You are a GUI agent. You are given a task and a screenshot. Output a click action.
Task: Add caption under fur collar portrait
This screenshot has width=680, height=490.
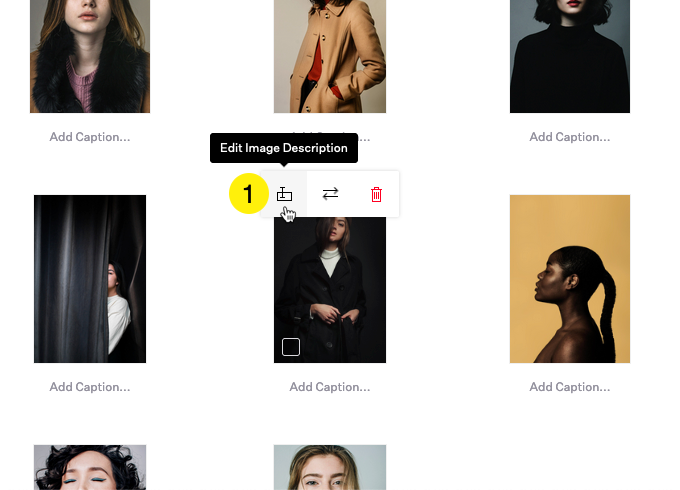point(90,137)
